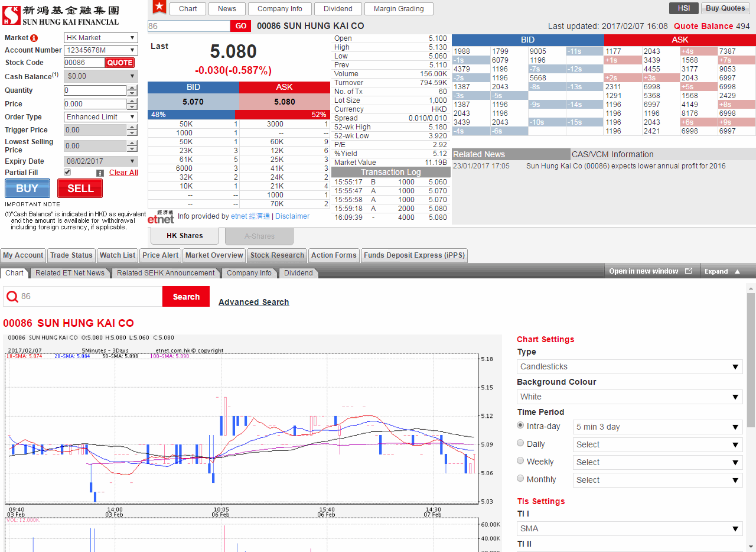Screen dimensions: 756x552
Task: Click the top News button
Action: click(x=227, y=9)
